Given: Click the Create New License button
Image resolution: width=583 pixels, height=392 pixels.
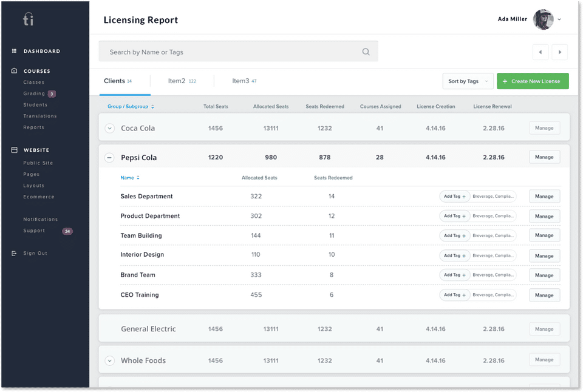Looking at the screenshot, I should pyautogui.click(x=533, y=81).
